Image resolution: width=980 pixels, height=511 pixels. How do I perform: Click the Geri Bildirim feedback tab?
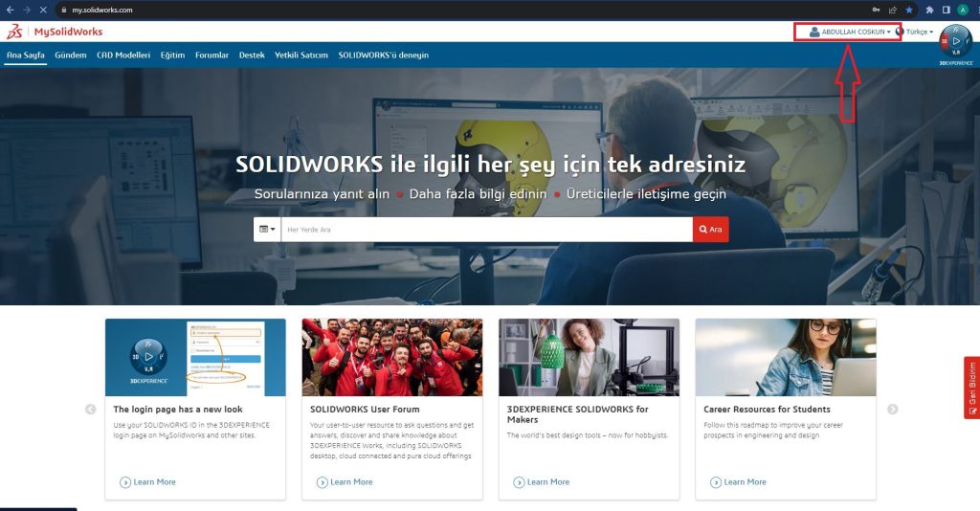pyautogui.click(x=972, y=388)
